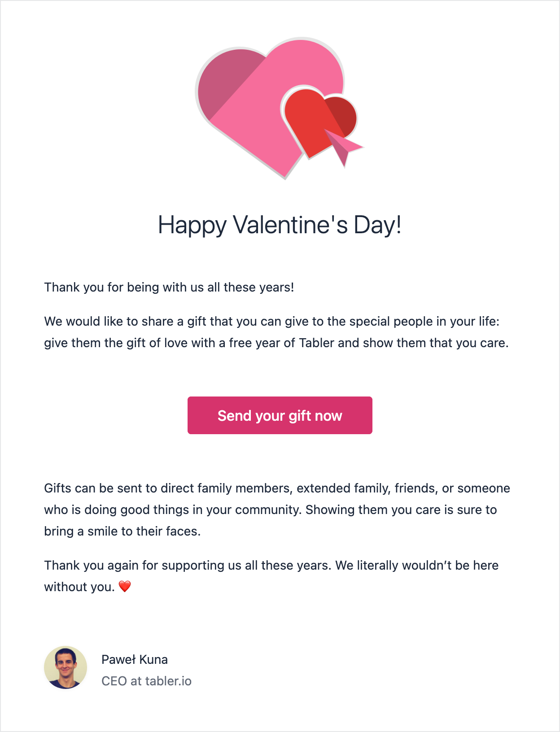The width and height of the screenshot is (560, 732).
Task: Click the word 'Tabler' in the gift text
Action: 315,343
